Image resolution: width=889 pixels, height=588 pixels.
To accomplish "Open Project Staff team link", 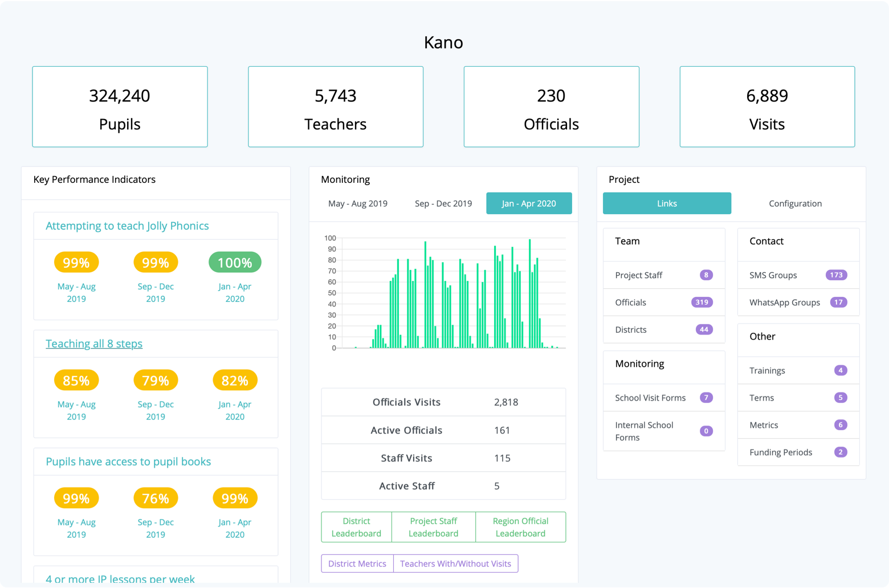I will coord(664,275).
